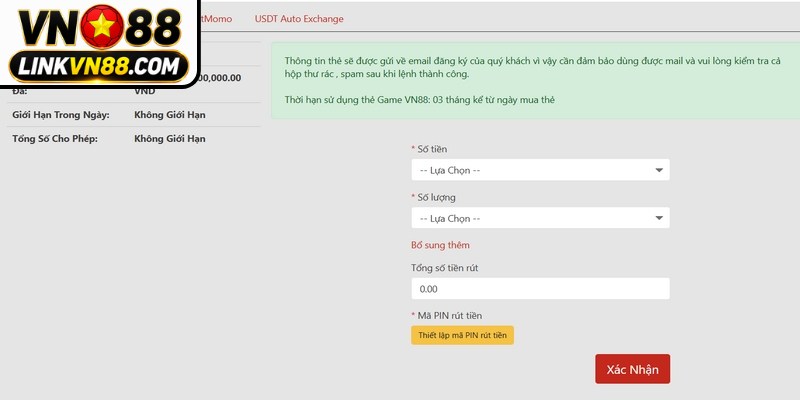Open the Số tiền dropdown
This screenshot has width=800, height=400.
[540, 170]
